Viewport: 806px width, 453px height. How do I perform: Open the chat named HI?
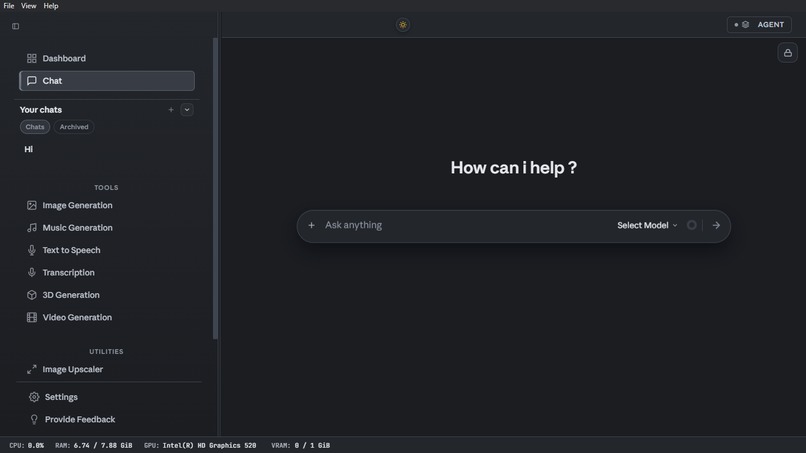coord(29,149)
